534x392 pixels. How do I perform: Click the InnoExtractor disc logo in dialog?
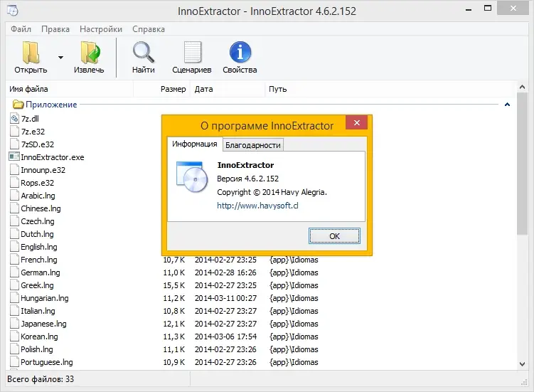coord(192,177)
